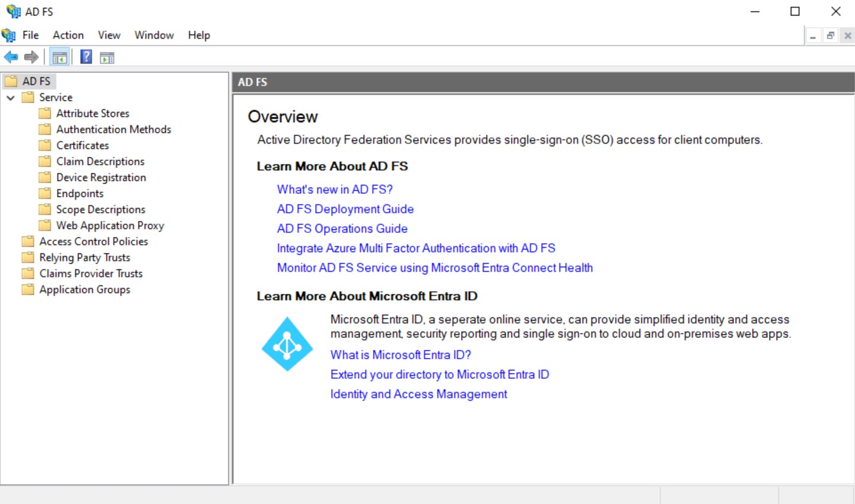Click the Device Registration folder icon

(x=45, y=177)
